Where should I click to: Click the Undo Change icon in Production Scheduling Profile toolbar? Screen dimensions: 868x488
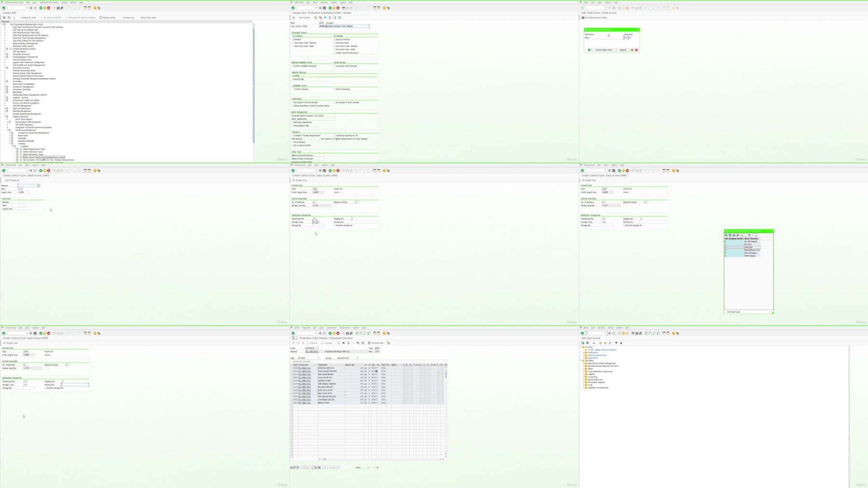click(325, 17)
